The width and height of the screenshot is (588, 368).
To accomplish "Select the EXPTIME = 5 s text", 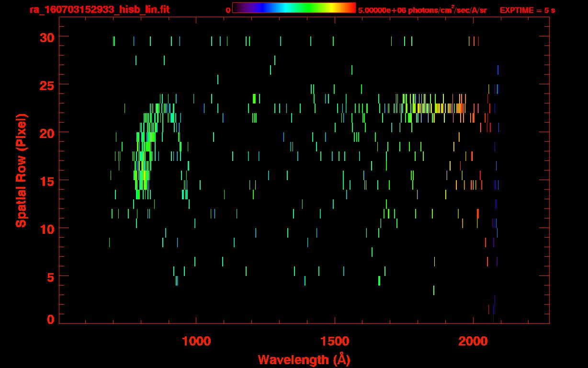I will pos(527,10).
